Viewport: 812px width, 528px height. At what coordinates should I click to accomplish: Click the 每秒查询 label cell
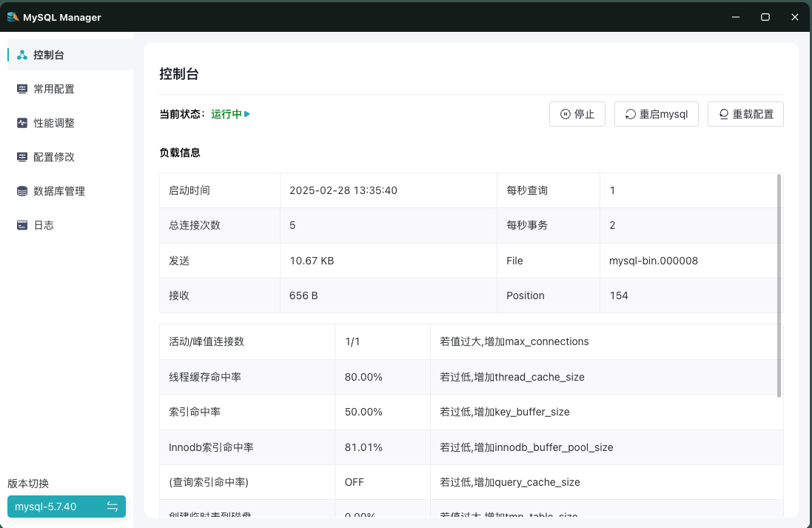[x=548, y=190]
